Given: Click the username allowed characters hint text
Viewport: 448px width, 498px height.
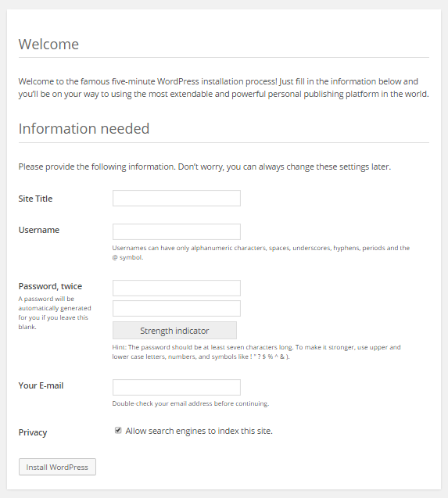Looking at the screenshot, I should pos(261,253).
